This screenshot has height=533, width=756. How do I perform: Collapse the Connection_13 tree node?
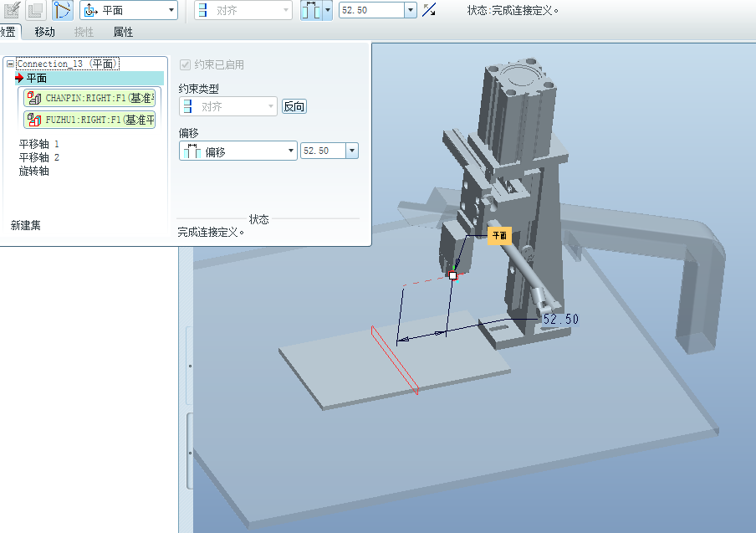point(10,64)
